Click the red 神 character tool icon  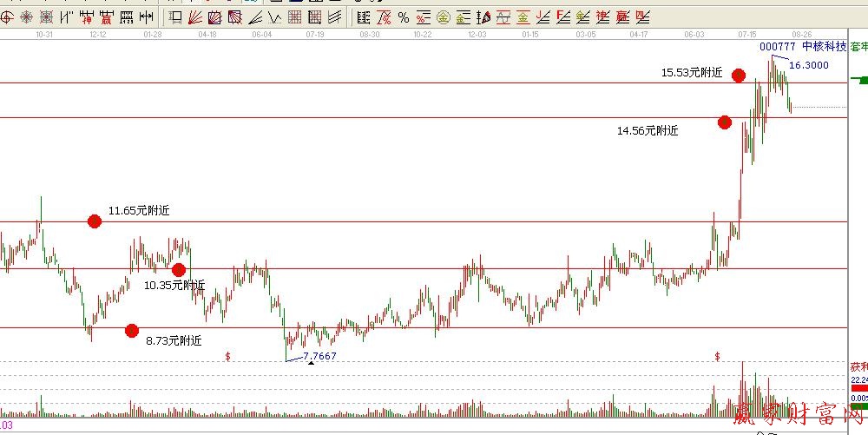[87, 17]
